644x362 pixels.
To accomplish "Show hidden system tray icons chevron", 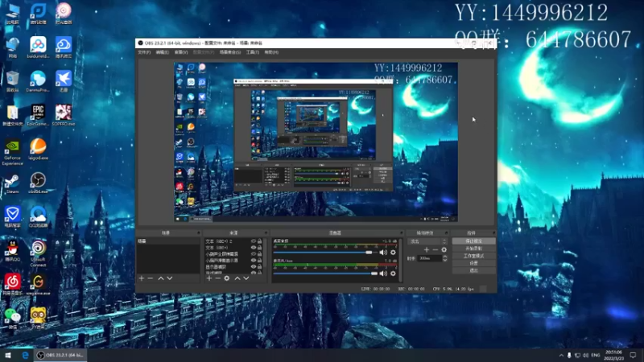I will (561, 355).
